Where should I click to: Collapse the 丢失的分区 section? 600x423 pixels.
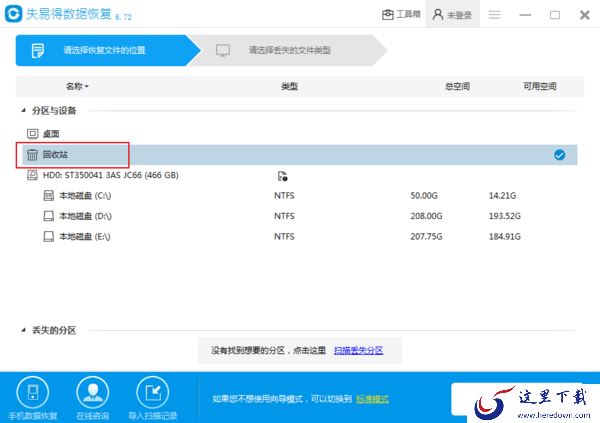coord(23,330)
